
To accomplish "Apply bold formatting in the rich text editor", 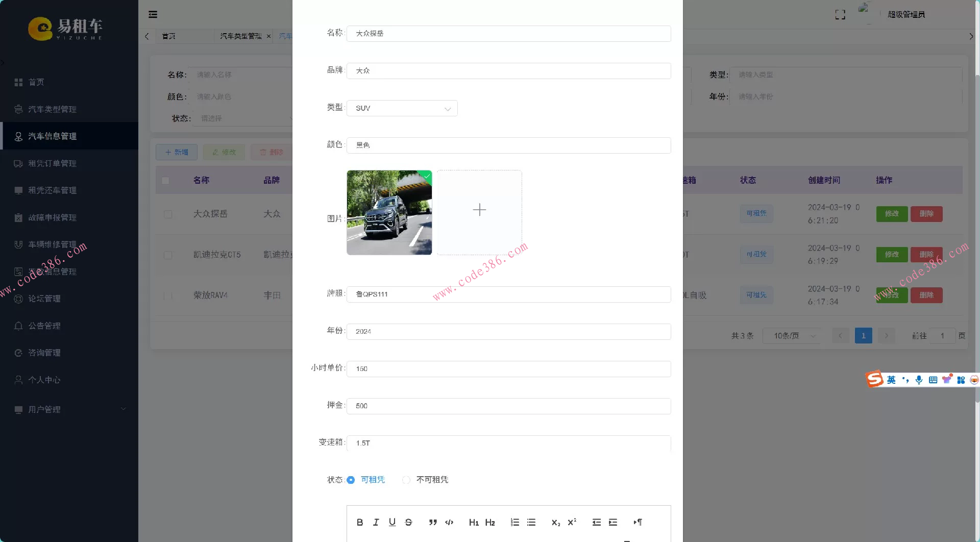I will pyautogui.click(x=360, y=522).
